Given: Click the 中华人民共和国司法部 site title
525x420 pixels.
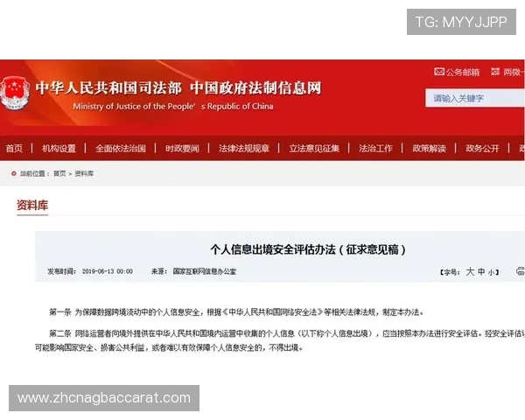Looking at the screenshot, I should click(108, 88).
